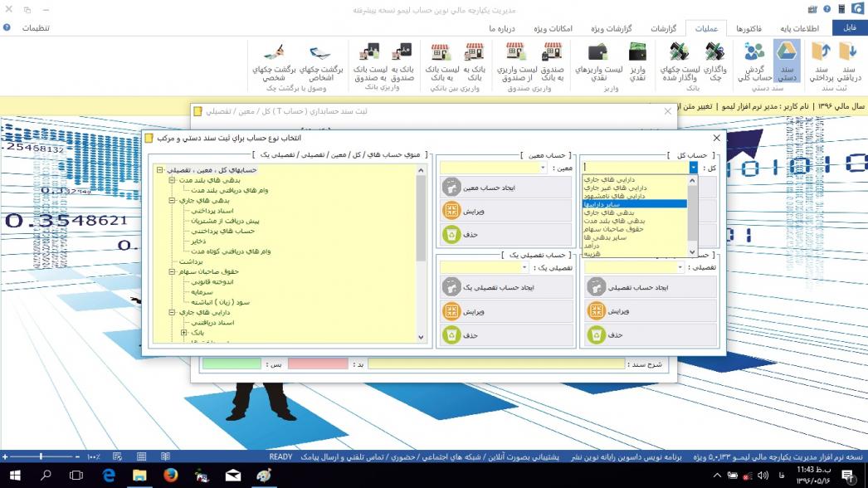
Task: Choose سایر داراییها from the کل list
Action: [x=635, y=203]
